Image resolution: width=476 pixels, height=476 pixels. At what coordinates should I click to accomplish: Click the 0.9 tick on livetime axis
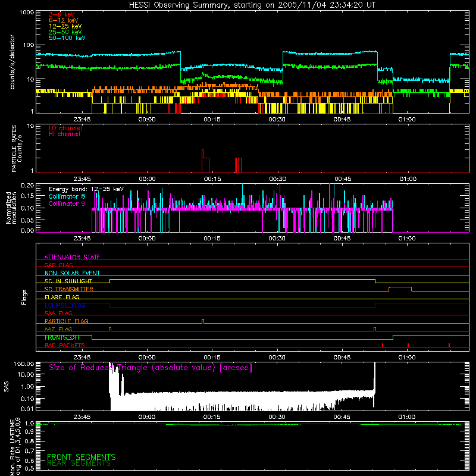tap(29, 432)
